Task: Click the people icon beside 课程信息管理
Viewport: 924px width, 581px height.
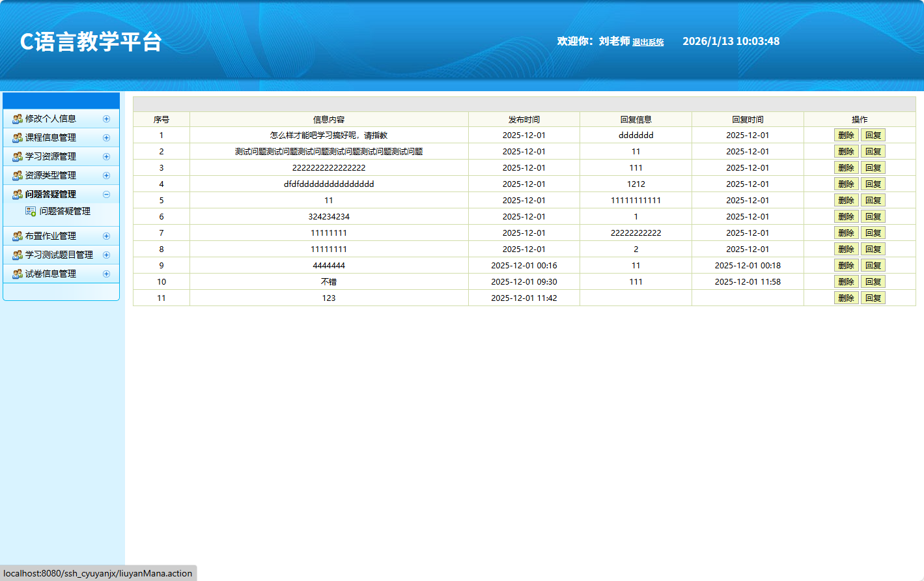Action: [x=18, y=138]
